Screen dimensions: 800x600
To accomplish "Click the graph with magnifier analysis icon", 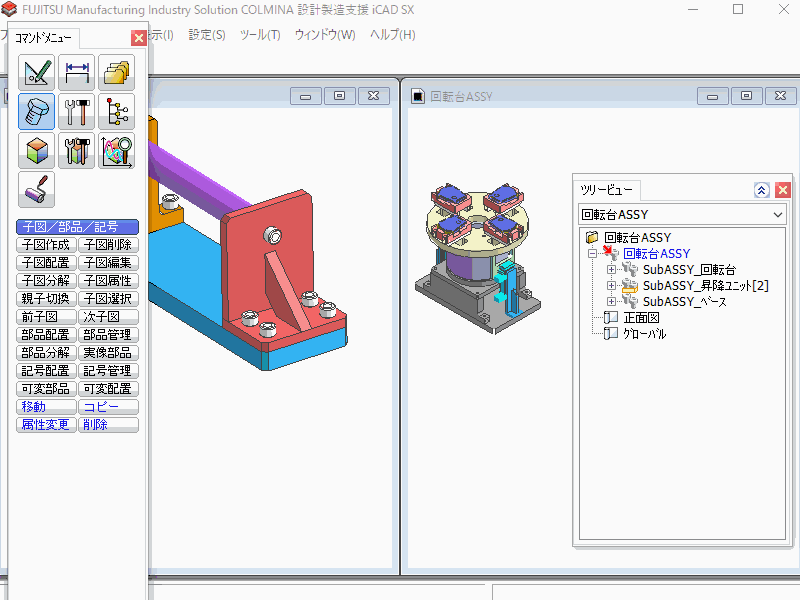I will click(x=117, y=150).
